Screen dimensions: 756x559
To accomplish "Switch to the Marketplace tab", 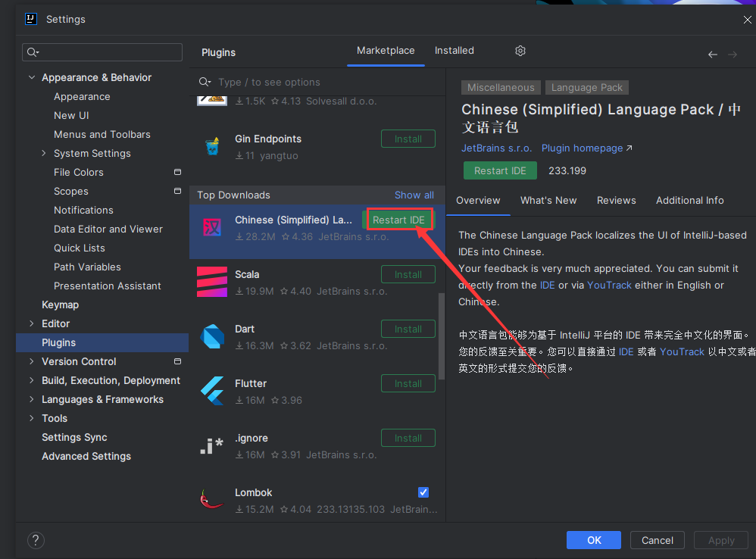I will click(386, 51).
